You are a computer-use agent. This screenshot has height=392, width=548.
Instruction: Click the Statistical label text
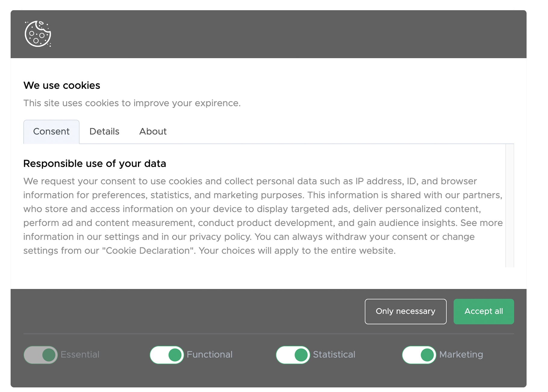pyautogui.click(x=334, y=355)
